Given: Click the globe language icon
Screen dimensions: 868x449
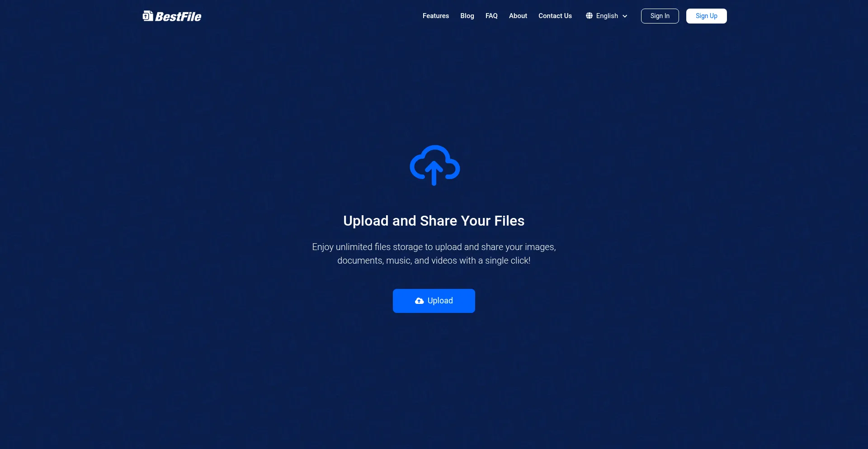Looking at the screenshot, I should click(x=589, y=16).
